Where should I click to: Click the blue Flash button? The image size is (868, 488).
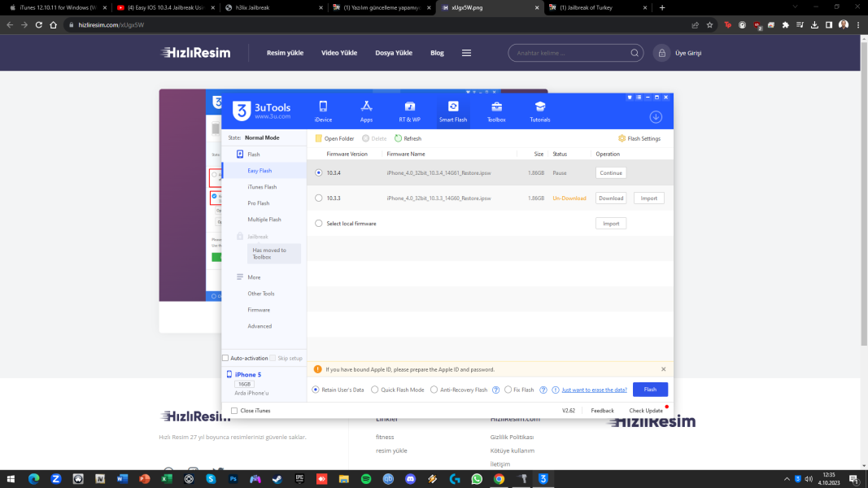650,390
